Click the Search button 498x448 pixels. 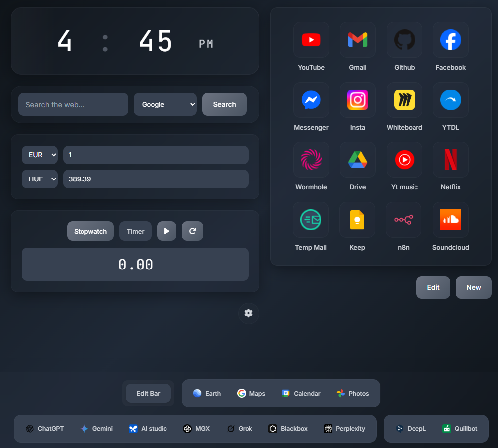(x=224, y=104)
